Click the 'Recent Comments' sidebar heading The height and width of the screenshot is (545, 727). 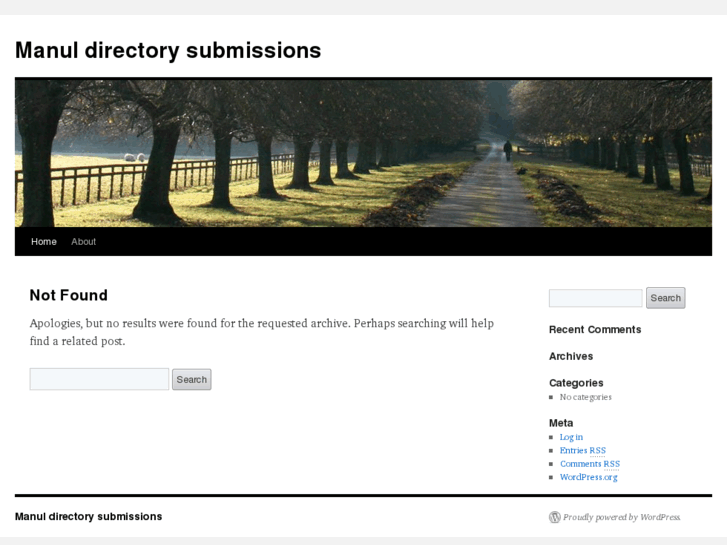point(595,330)
